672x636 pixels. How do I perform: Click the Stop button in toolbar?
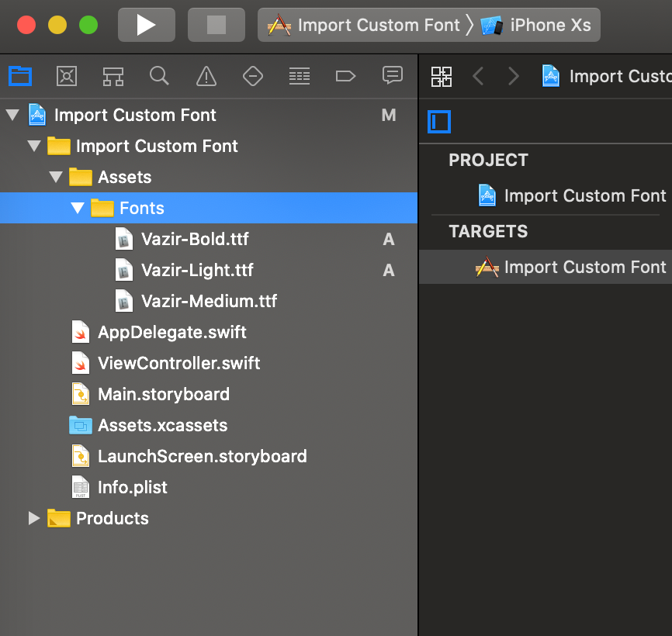(216, 24)
